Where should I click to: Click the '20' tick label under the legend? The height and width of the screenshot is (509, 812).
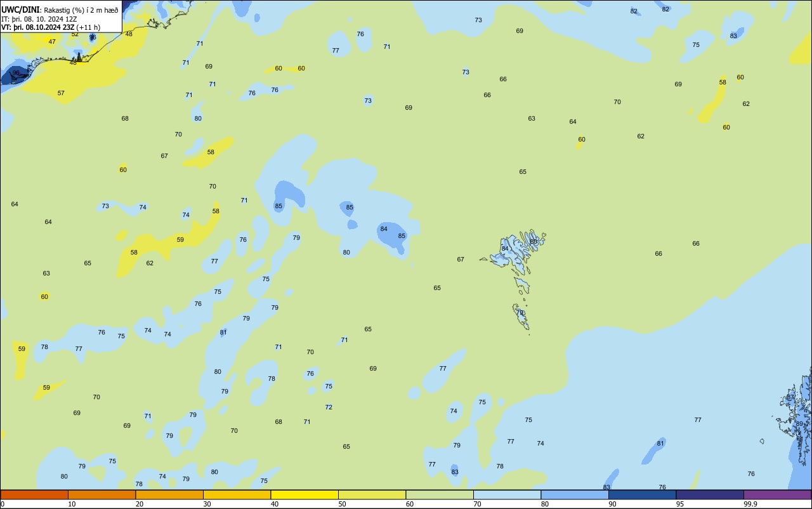pyautogui.click(x=140, y=504)
